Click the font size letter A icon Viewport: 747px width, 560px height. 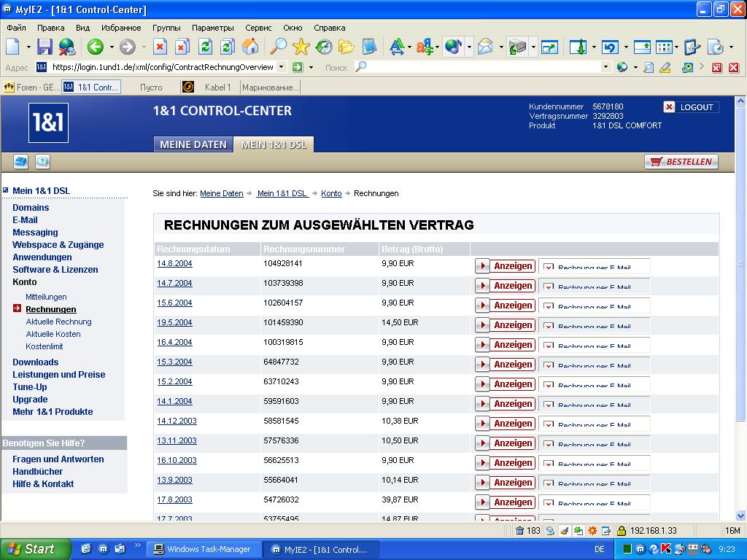(x=396, y=47)
